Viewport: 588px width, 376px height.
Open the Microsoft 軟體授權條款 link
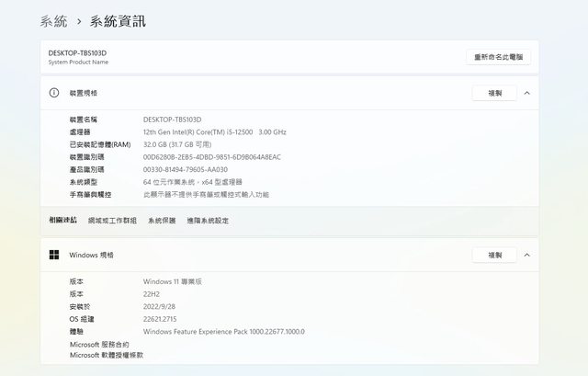107,355
